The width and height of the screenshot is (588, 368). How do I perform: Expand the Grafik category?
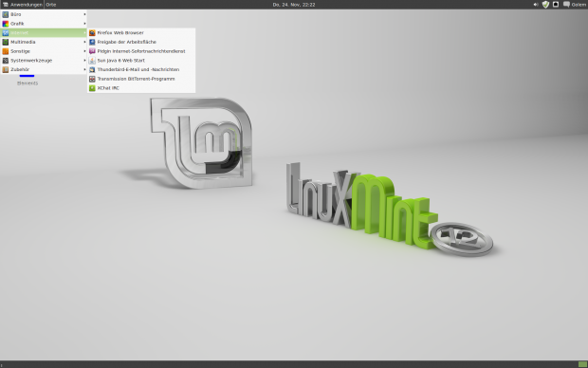[x=44, y=24]
